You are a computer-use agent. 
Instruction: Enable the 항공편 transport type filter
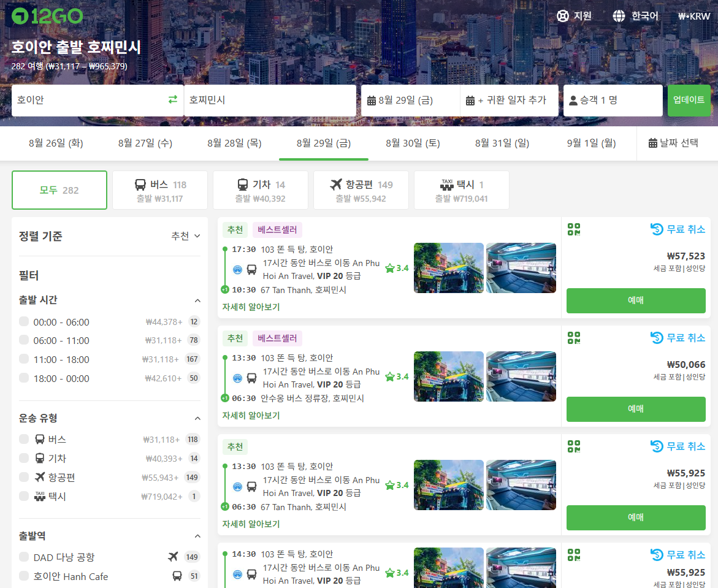[24, 477]
